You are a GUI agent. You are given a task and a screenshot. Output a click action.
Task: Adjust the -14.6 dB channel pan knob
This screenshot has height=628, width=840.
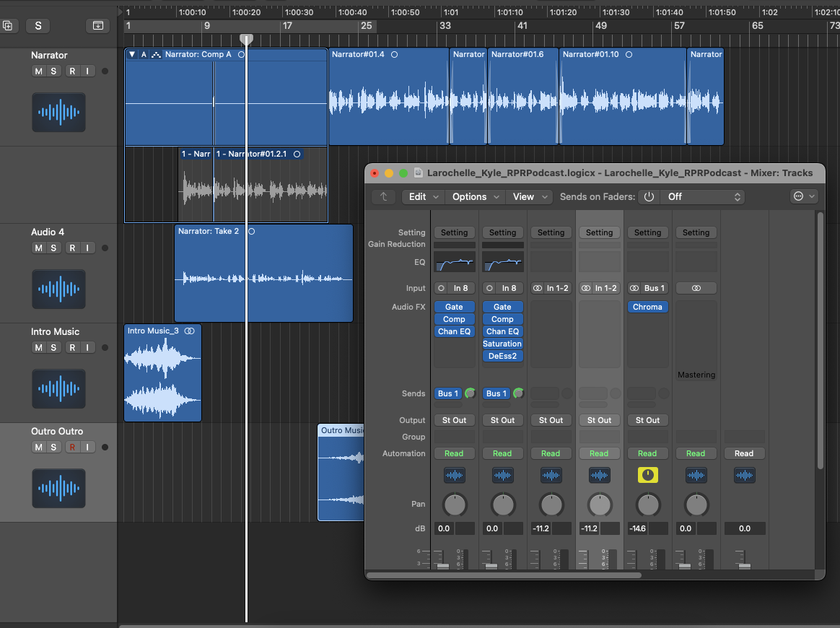pos(648,505)
